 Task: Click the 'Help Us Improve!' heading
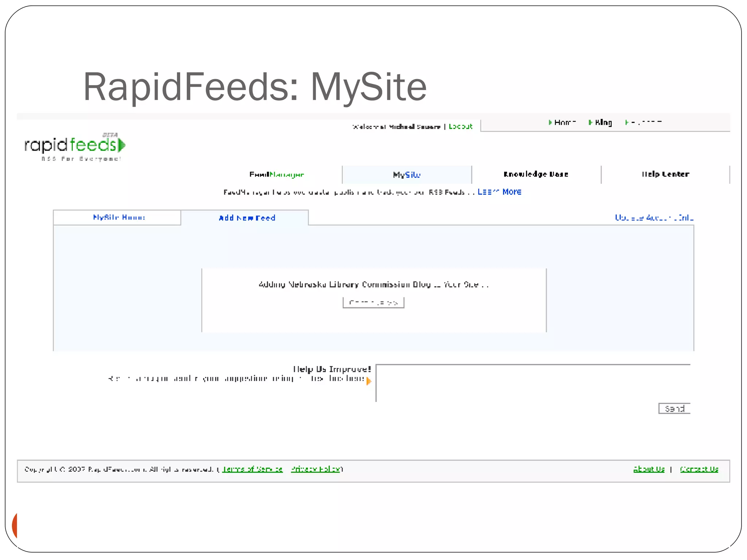pos(332,369)
